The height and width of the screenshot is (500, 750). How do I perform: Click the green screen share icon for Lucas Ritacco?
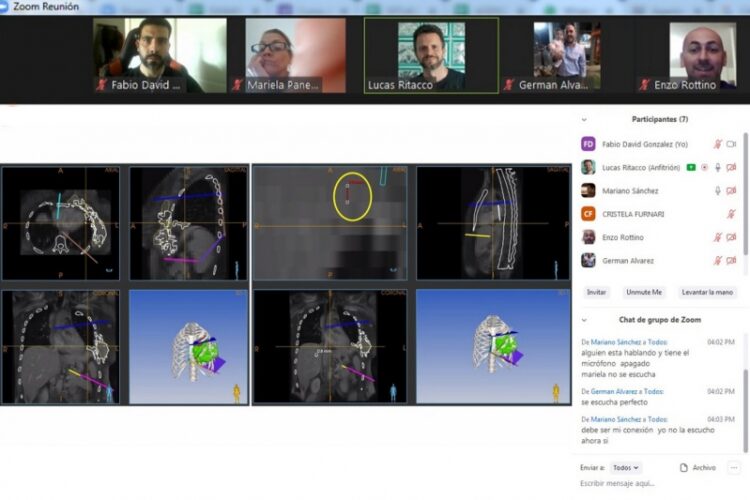click(x=690, y=167)
